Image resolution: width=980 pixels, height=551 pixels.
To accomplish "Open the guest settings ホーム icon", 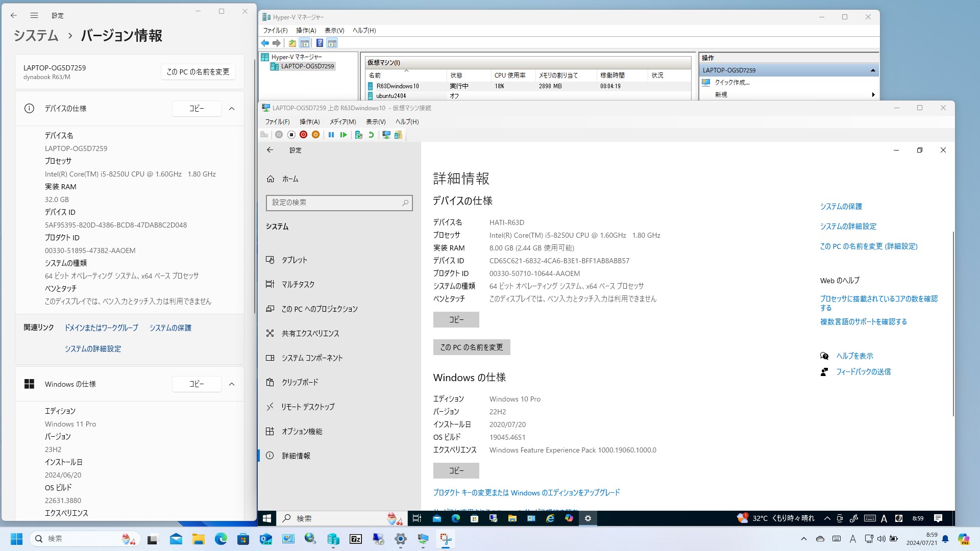I will click(x=271, y=179).
